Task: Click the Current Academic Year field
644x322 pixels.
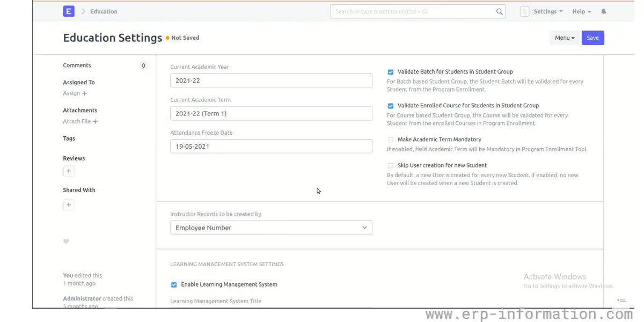Action: pos(271,80)
